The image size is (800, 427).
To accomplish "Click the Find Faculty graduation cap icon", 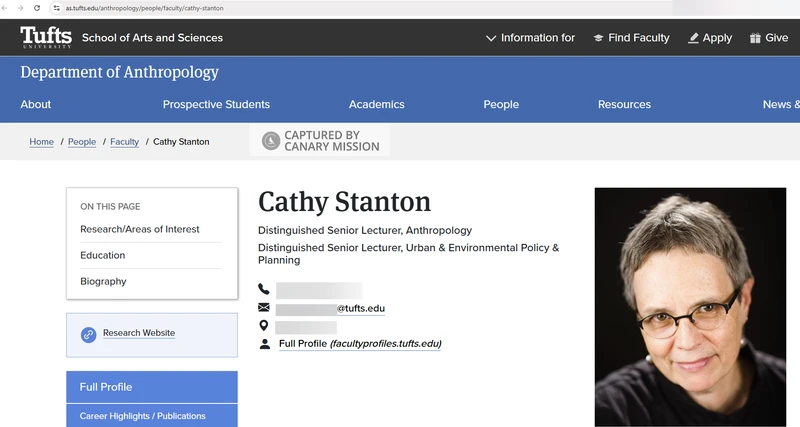I will (x=598, y=38).
